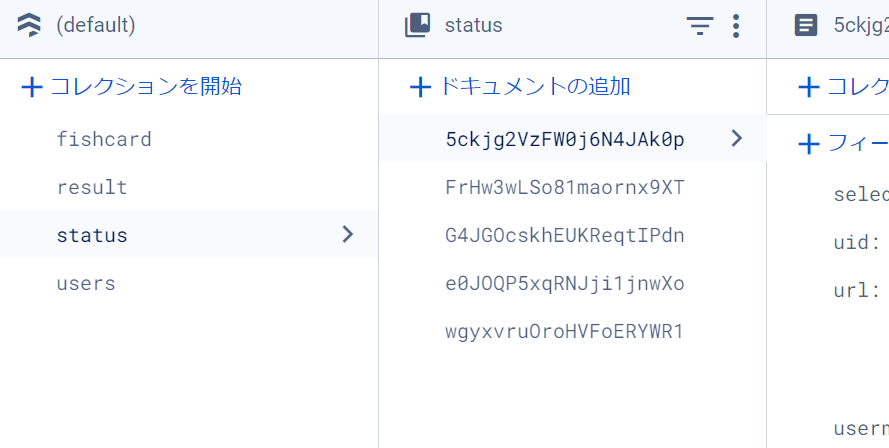Screen dimensions: 889x448
Task: Click the コレクションを開始 button
Action: point(146,87)
